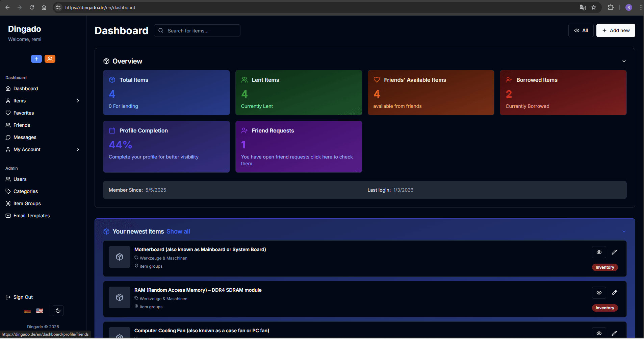Edit the RAM DDR4 item with pencil icon
This screenshot has width=644, height=339.
tap(614, 293)
